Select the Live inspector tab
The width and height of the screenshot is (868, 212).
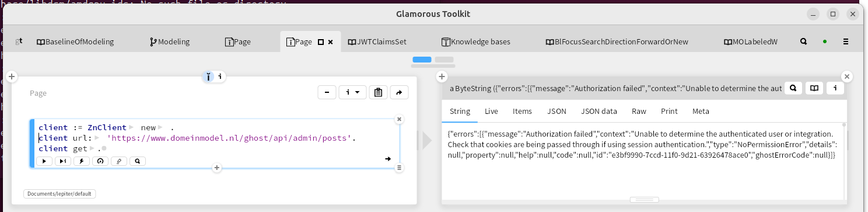coord(491,111)
